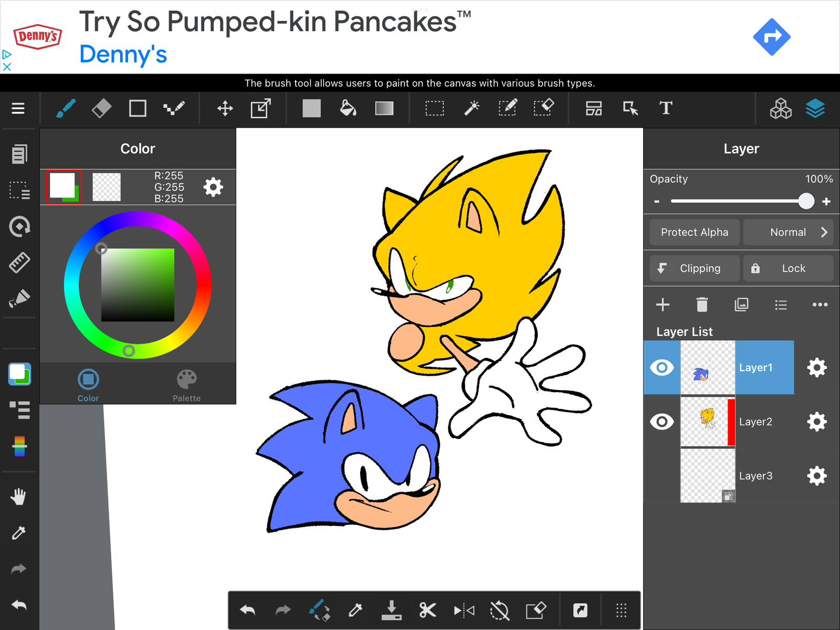
Task: Select the Rectangle selection tool
Action: [435, 108]
